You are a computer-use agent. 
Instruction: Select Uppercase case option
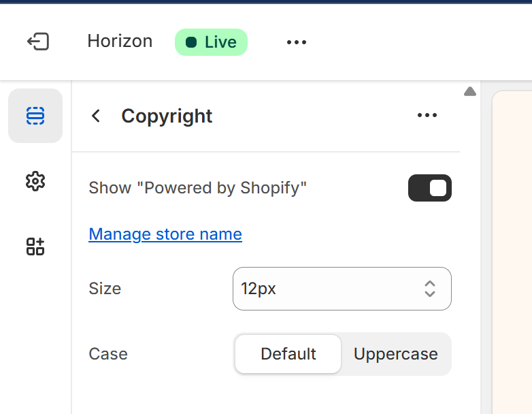pyautogui.click(x=395, y=354)
